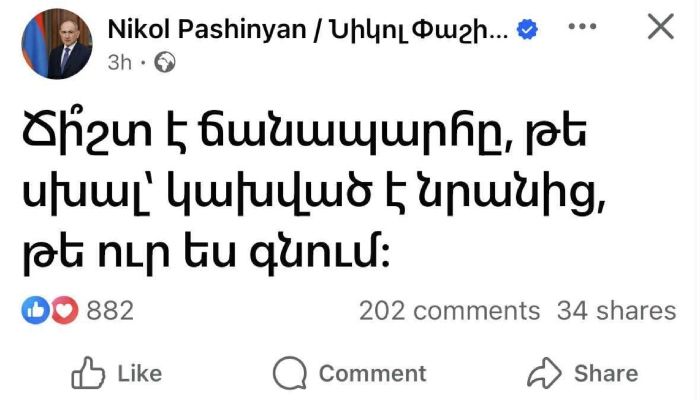The width and height of the screenshot is (700, 400).
Task: Click the red heart reaction emoji
Action: pyautogui.click(x=66, y=311)
